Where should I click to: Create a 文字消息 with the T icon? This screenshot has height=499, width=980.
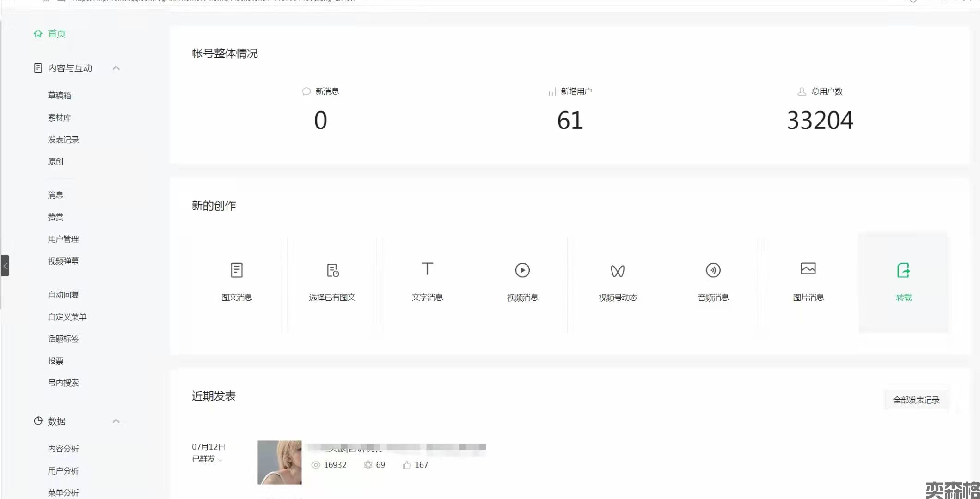[427, 269]
